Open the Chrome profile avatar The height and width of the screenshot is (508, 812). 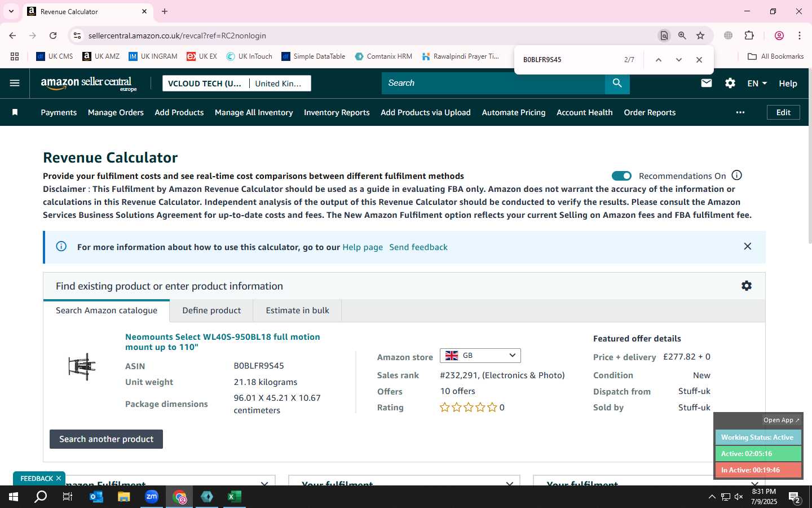pyautogui.click(x=779, y=36)
